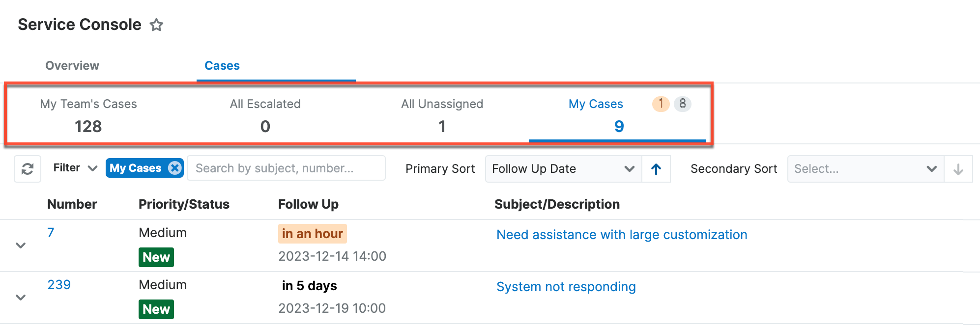980x327 pixels.
Task: Open case number 7
Action: [50, 233]
